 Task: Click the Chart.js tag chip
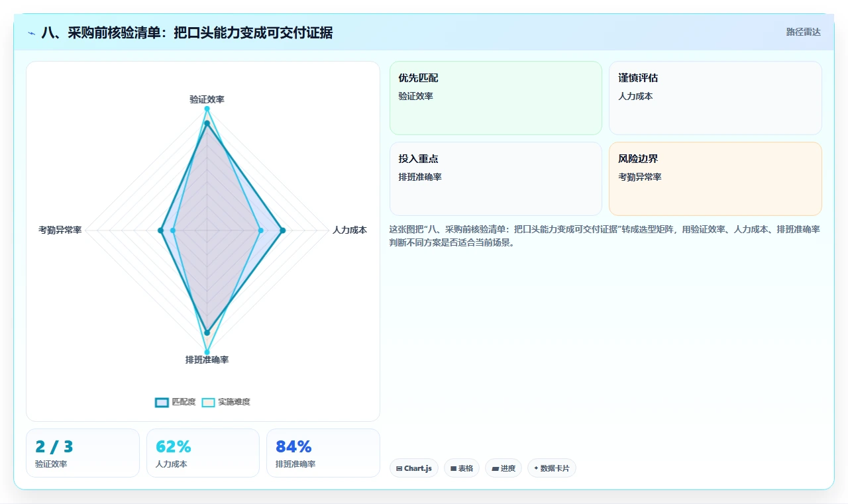tap(414, 468)
